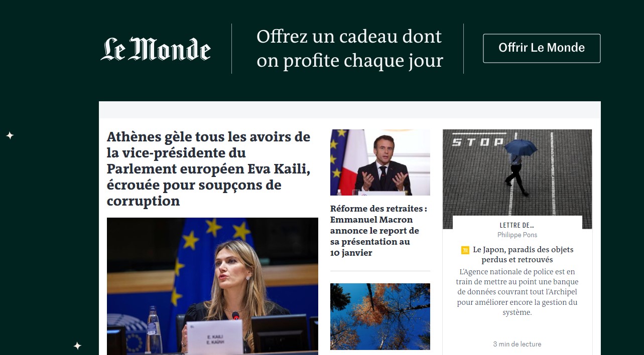This screenshot has width=644, height=355.
Task: Click the L'Agence nationale de police summary
Action: pyautogui.click(x=517, y=292)
